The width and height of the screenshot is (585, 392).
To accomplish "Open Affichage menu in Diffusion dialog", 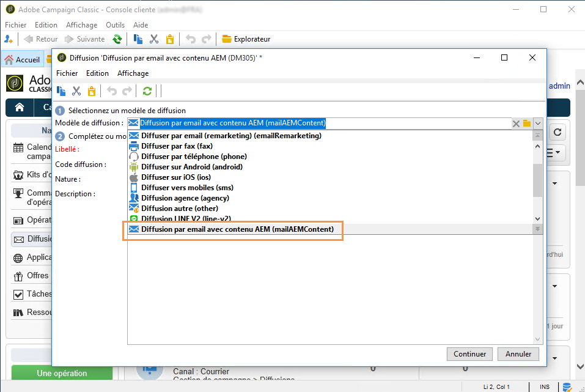I will (133, 73).
